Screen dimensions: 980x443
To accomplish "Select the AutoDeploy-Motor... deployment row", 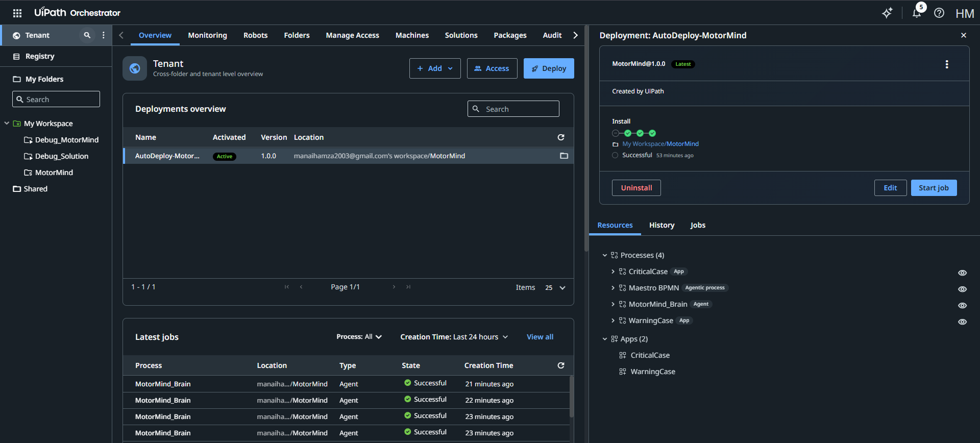I will click(348, 156).
